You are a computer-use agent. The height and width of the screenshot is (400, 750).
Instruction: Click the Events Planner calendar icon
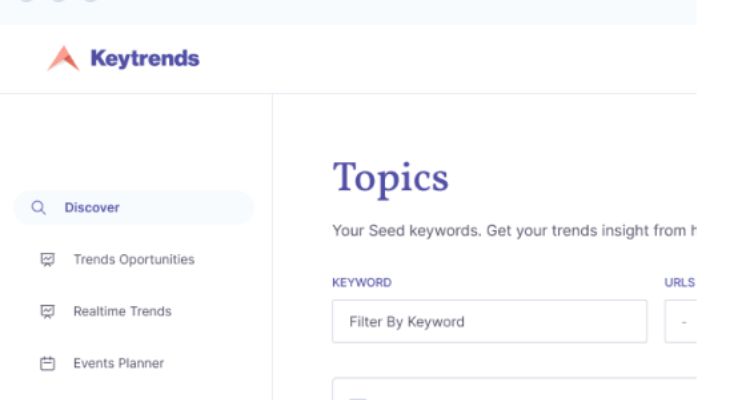click(x=47, y=364)
